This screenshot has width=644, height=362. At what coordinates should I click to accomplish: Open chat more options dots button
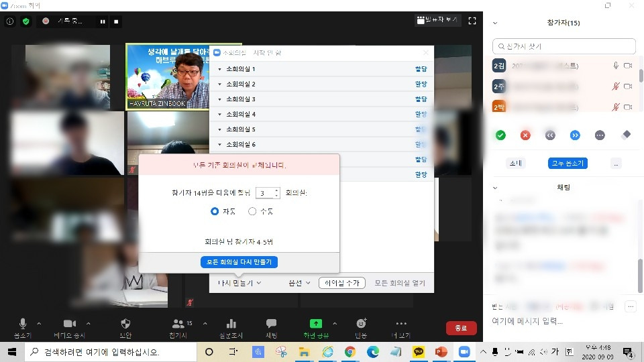[631, 306]
